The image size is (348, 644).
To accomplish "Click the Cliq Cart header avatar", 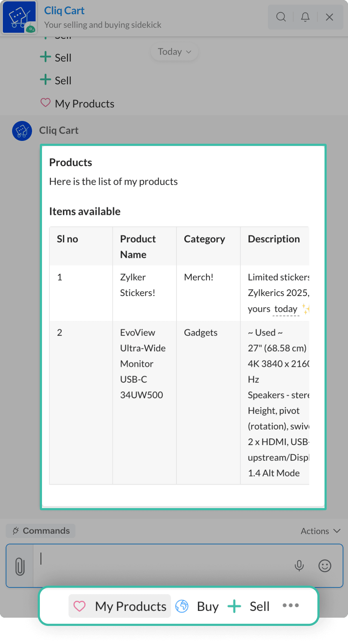I will coord(19,17).
